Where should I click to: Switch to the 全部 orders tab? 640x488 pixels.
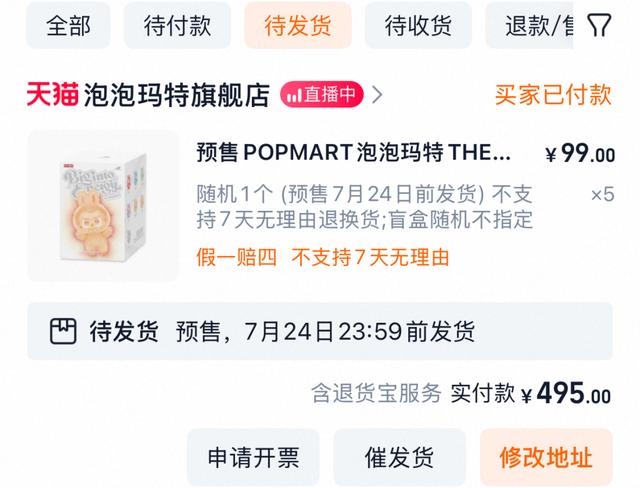coord(68,25)
